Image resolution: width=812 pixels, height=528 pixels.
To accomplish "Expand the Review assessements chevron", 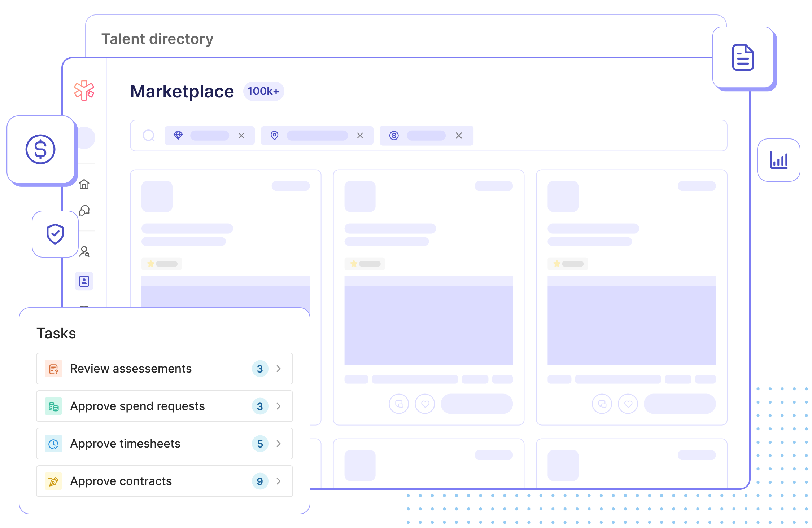I will pyautogui.click(x=279, y=369).
